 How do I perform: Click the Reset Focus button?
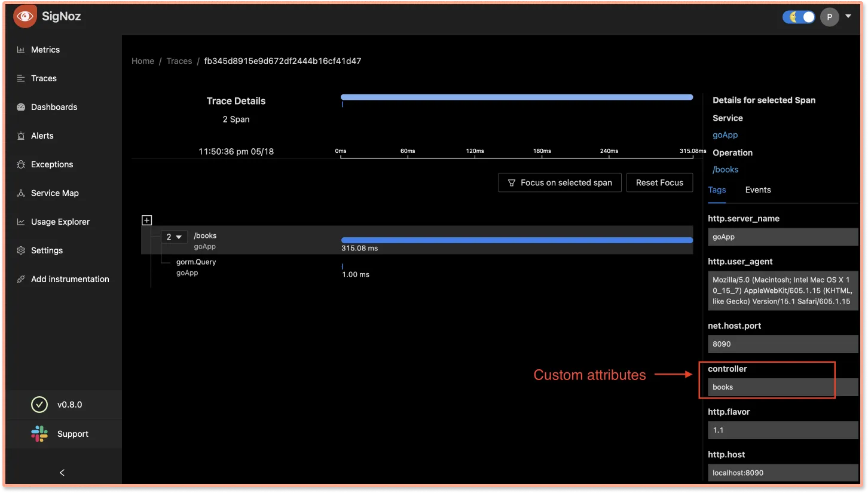click(659, 183)
